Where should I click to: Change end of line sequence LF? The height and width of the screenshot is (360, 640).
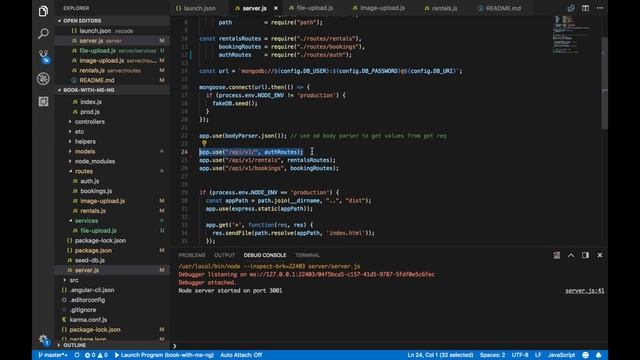[x=538, y=355]
